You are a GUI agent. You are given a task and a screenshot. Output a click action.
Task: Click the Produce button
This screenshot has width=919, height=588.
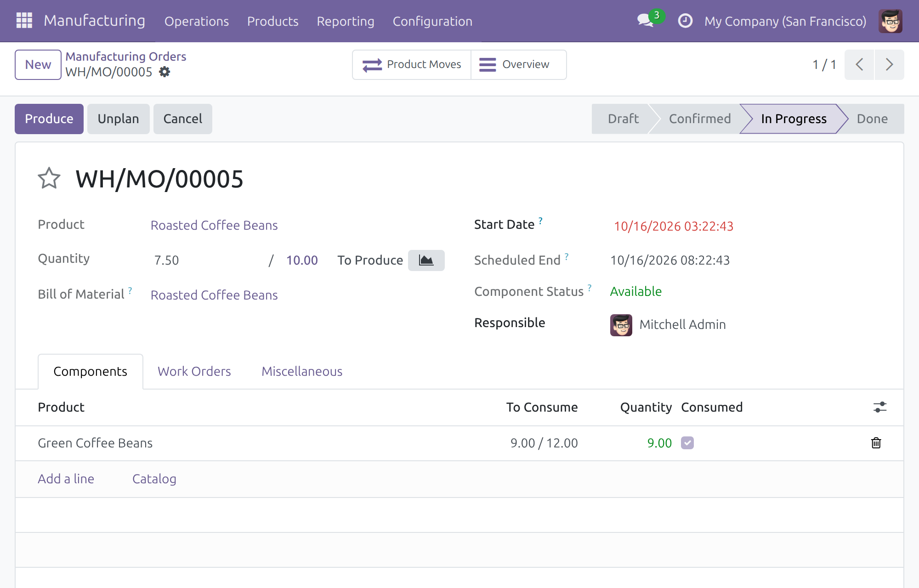pyautogui.click(x=49, y=119)
